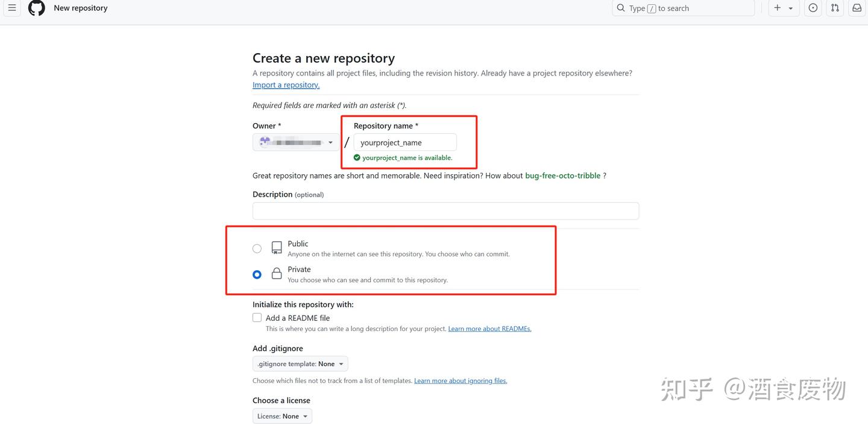
Task: Select the Public repository radio button
Action: (257, 248)
